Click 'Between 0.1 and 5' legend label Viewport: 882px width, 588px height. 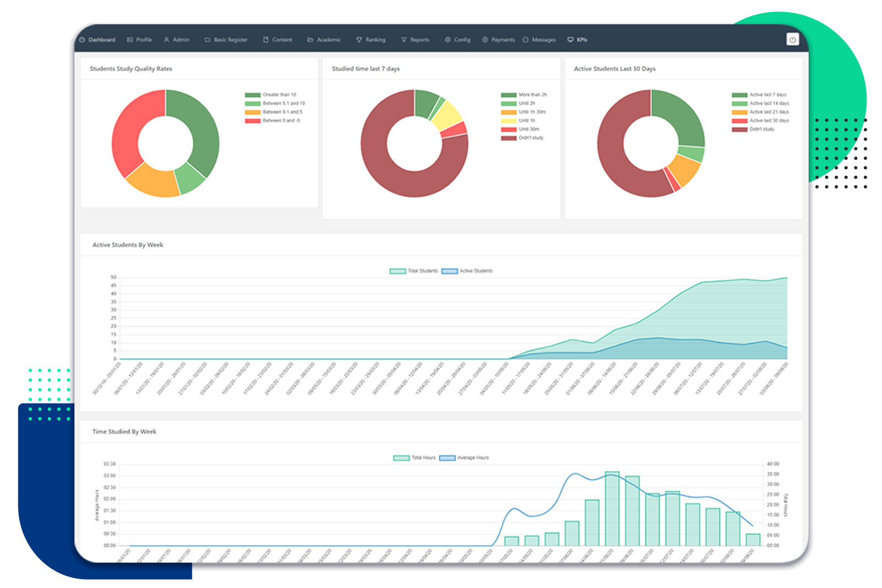click(x=282, y=111)
